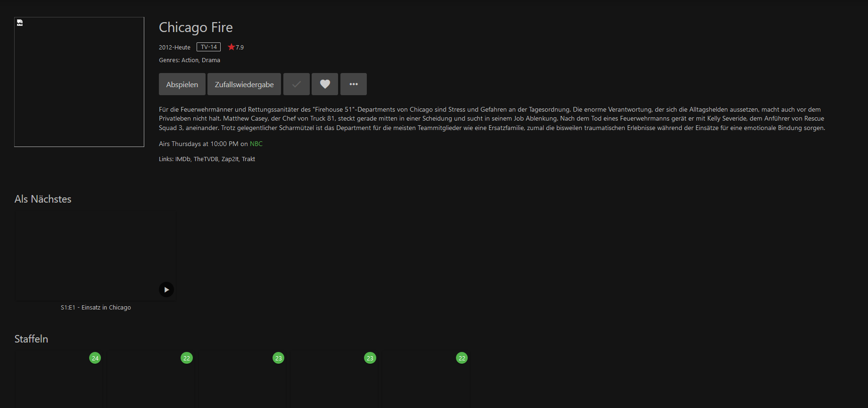Screen dimensions: 868x408
Task: Start Zufallswiedergabe shuffle playback
Action: 244,84
